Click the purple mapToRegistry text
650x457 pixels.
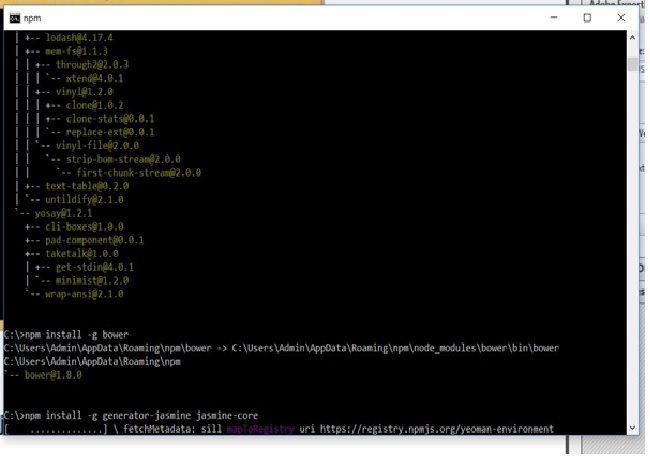(260, 429)
